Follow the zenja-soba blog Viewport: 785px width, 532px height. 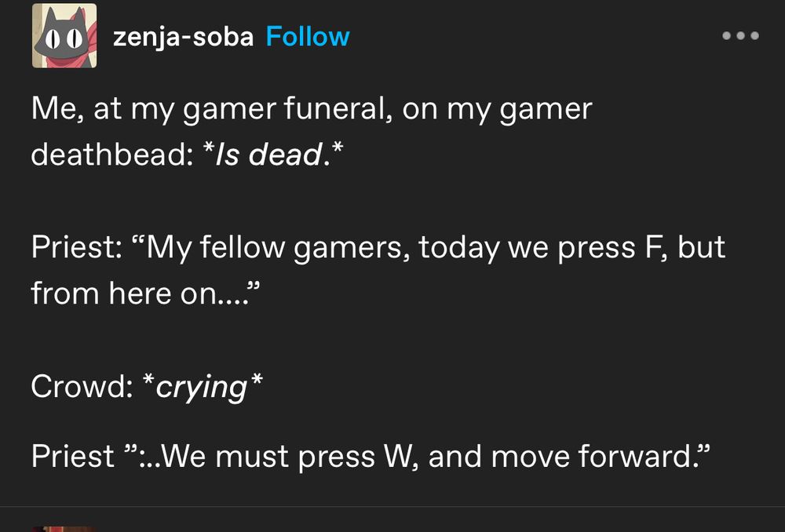[x=307, y=37]
